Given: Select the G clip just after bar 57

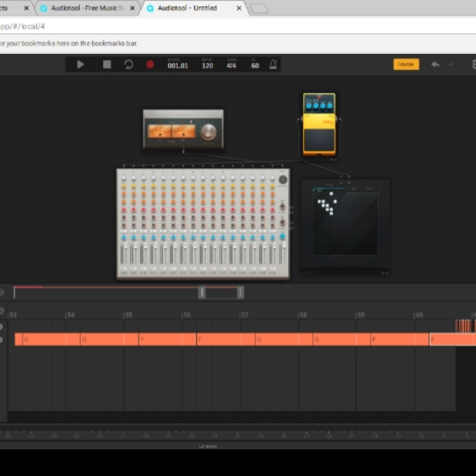Looking at the screenshot, I should 283,339.
